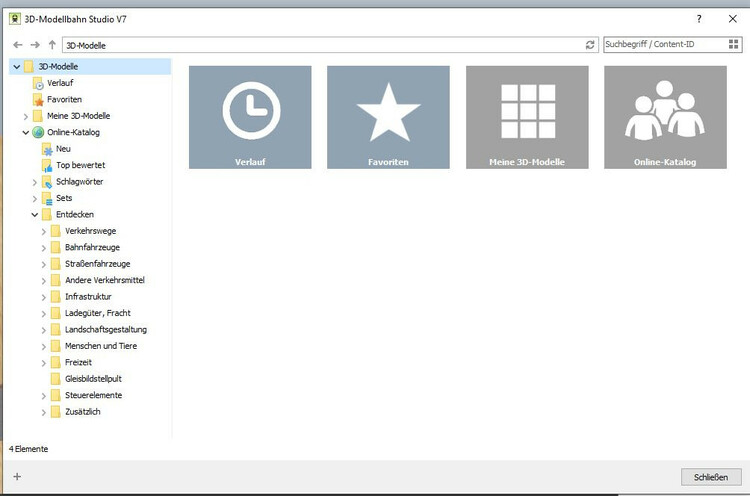This screenshot has height=496, width=750.
Task: Go forward with the right arrow
Action: click(35, 45)
